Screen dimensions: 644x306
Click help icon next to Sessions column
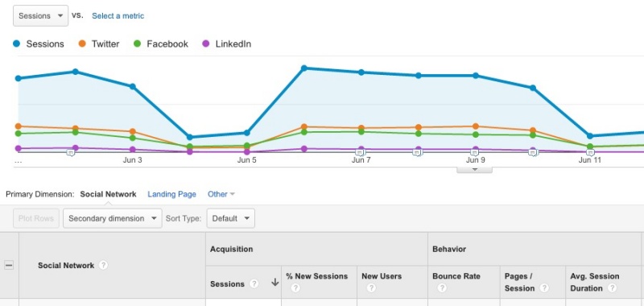pyautogui.click(x=254, y=283)
